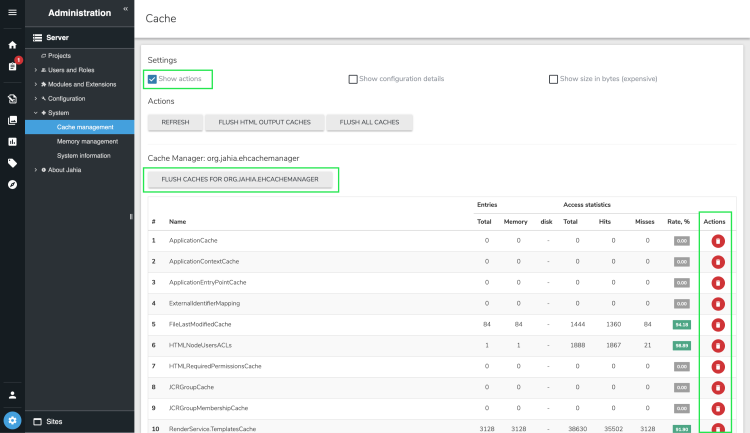Expand the Users and Roles tree node
This screenshot has height=433, width=750.
(x=36, y=70)
